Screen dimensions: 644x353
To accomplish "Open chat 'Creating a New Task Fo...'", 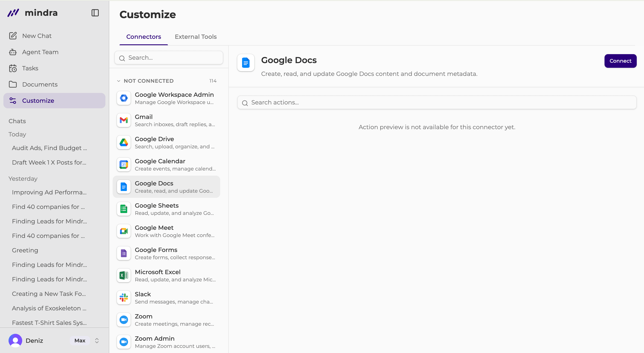I will pyautogui.click(x=49, y=294).
